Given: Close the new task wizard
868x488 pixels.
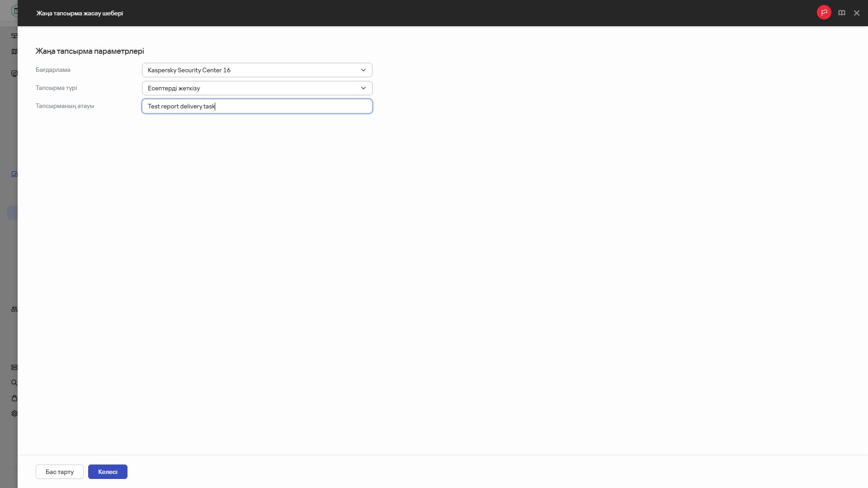Looking at the screenshot, I should [x=856, y=13].
